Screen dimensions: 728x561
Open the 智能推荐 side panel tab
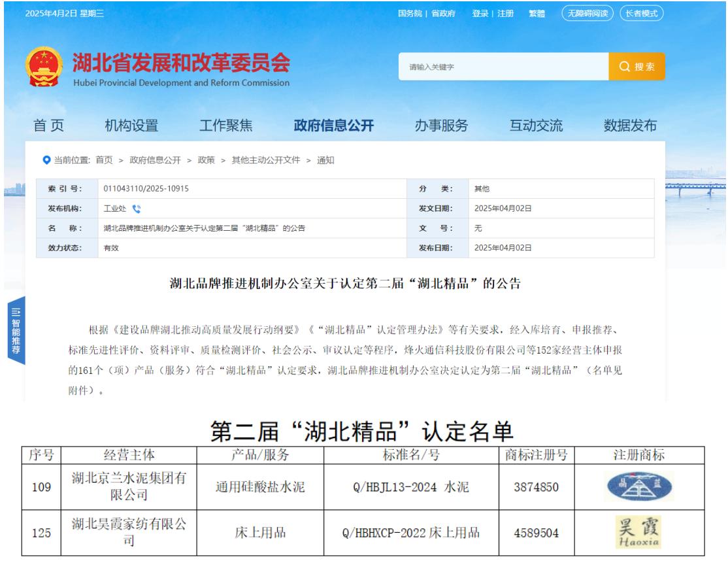point(16,331)
